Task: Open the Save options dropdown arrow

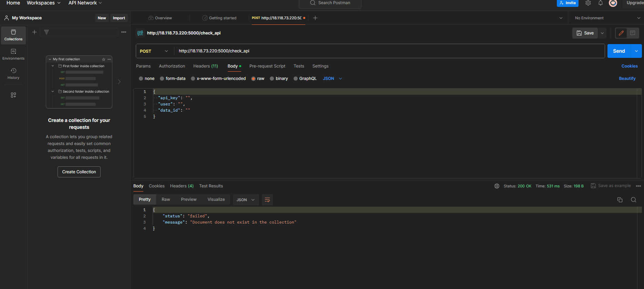Action: 602,33
